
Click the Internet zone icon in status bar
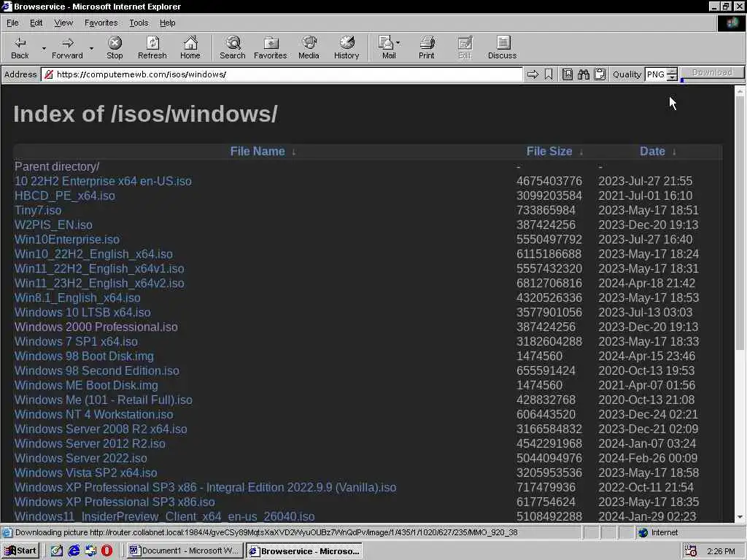[x=643, y=532]
